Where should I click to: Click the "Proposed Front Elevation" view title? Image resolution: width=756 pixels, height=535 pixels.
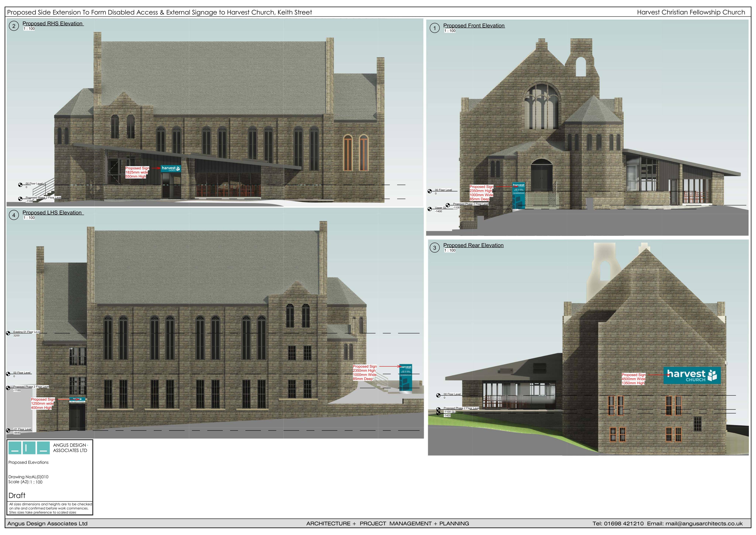point(474,26)
